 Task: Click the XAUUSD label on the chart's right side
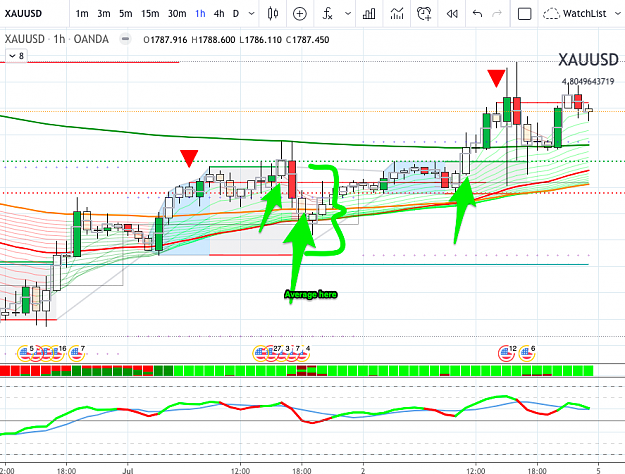point(588,60)
